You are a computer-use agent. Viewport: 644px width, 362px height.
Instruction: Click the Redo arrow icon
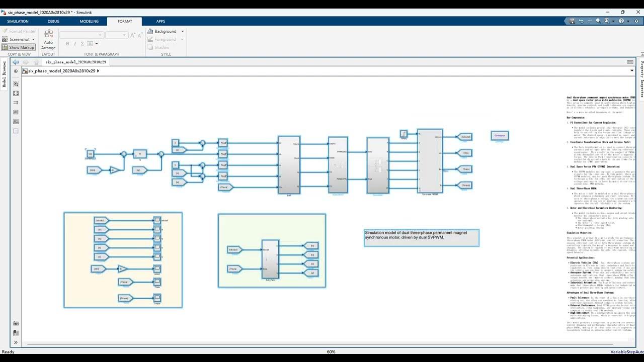point(590,21)
